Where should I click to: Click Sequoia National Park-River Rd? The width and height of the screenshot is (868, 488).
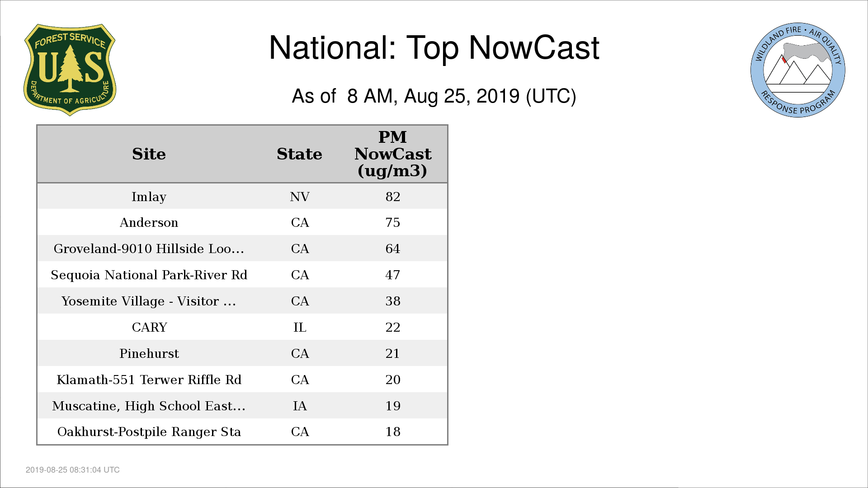pyautogui.click(x=149, y=275)
